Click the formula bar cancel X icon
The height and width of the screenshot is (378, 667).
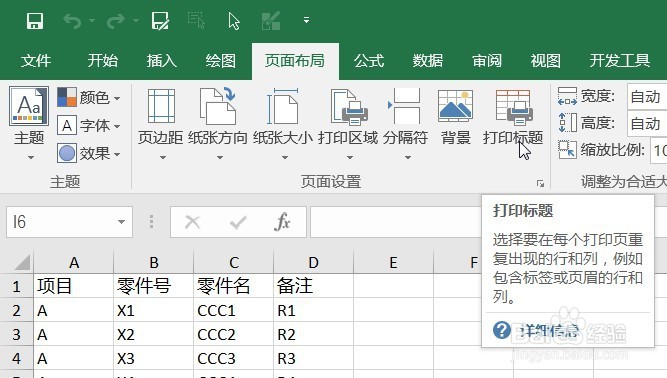[192, 222]
